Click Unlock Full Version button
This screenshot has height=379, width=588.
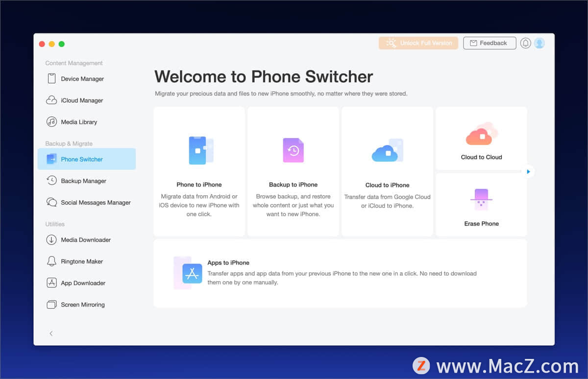(x=418, y=43)
